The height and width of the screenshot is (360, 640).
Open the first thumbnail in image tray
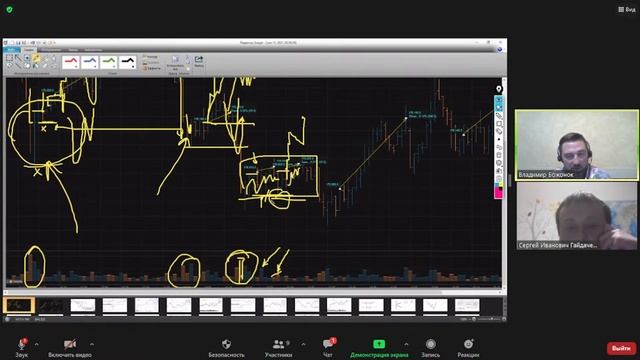click(x=19, y=305)
